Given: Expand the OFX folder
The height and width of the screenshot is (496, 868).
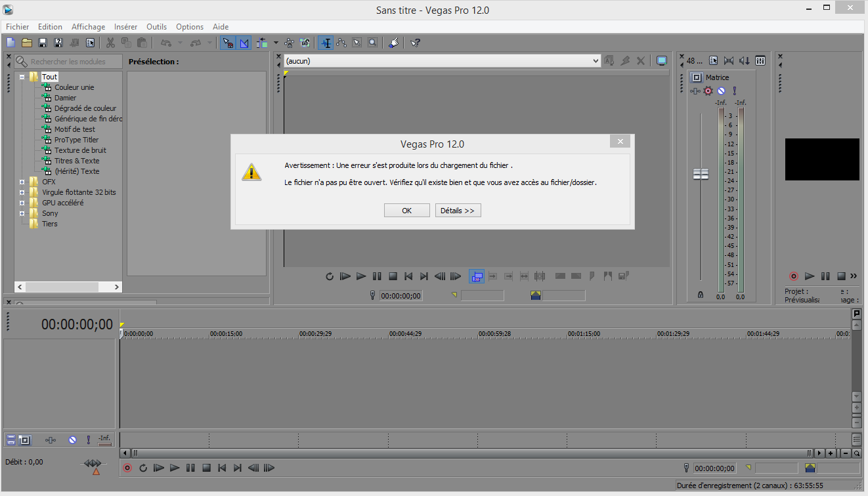Looking at the screenshot, I should point(22,182).
